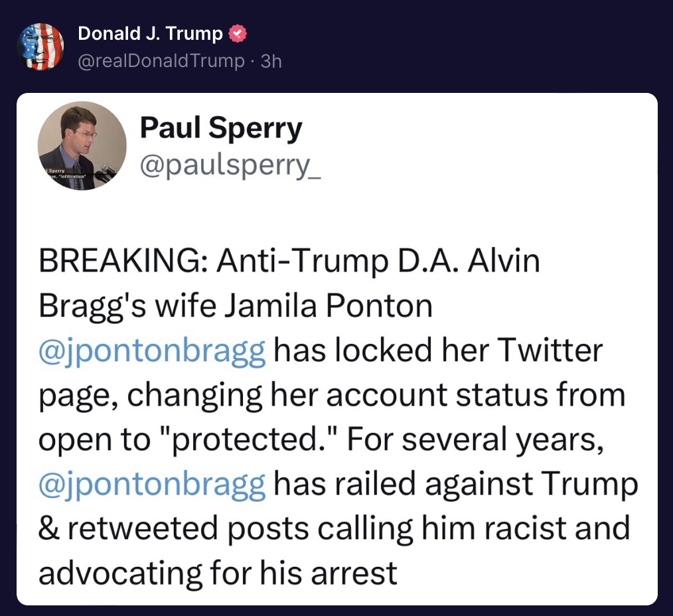Screen dimensions: 673x616
Task: Select the Paul Sperry display name
Action: [220, 128]
